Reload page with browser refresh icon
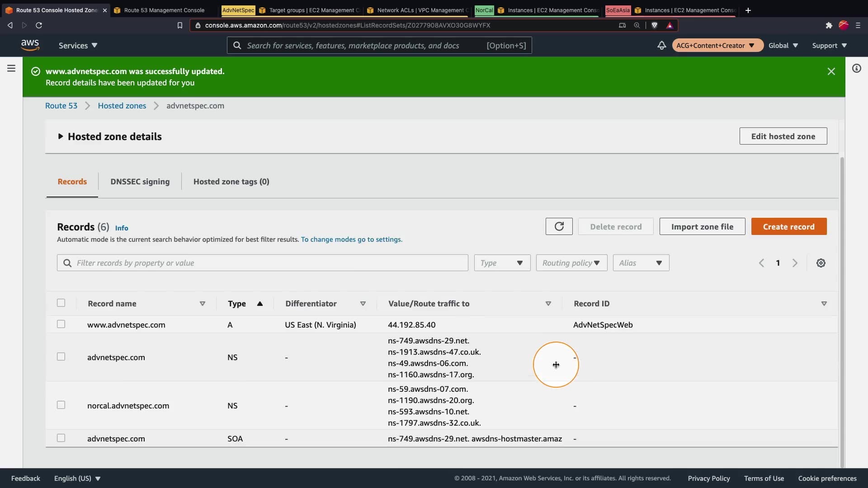This screenshot has height=488, width=868. click(x=39, y=25)
